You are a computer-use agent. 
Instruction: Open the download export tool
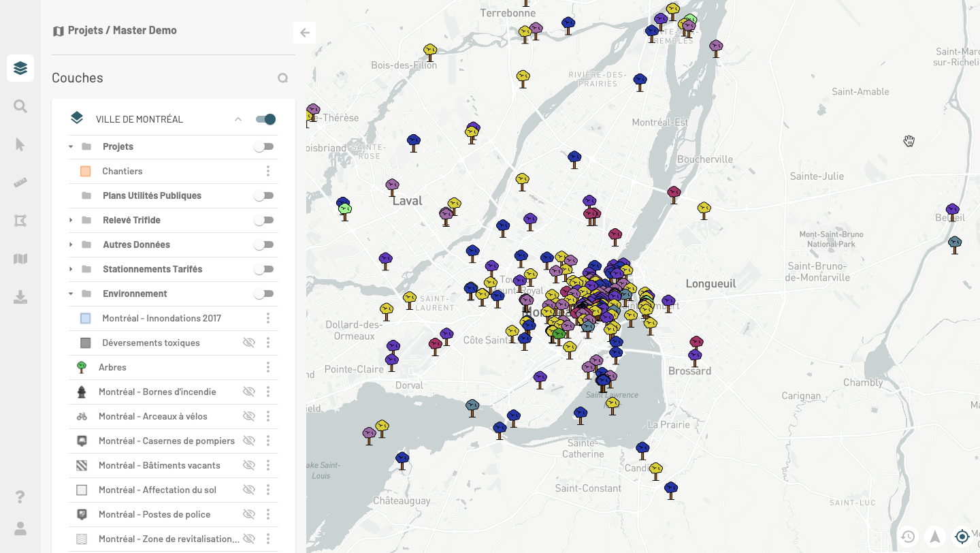20,297
